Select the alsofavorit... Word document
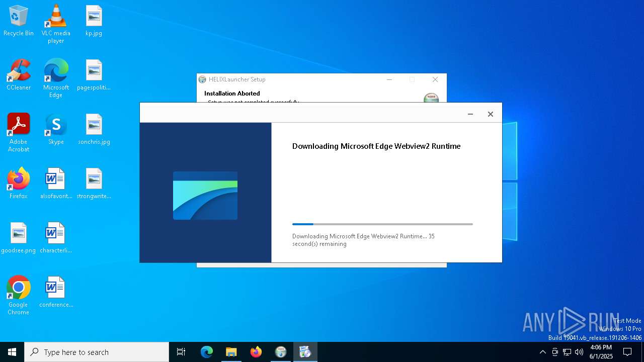 pyautogui.click(x=56, y=184)
